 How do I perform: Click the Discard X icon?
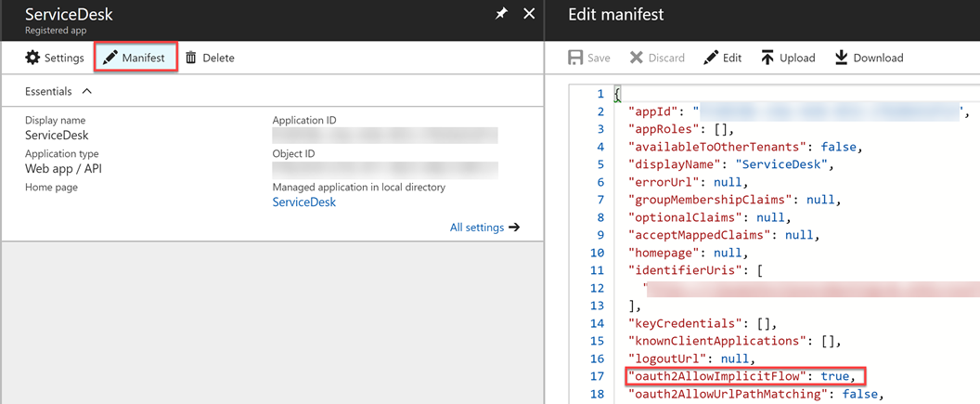[637, 58]
